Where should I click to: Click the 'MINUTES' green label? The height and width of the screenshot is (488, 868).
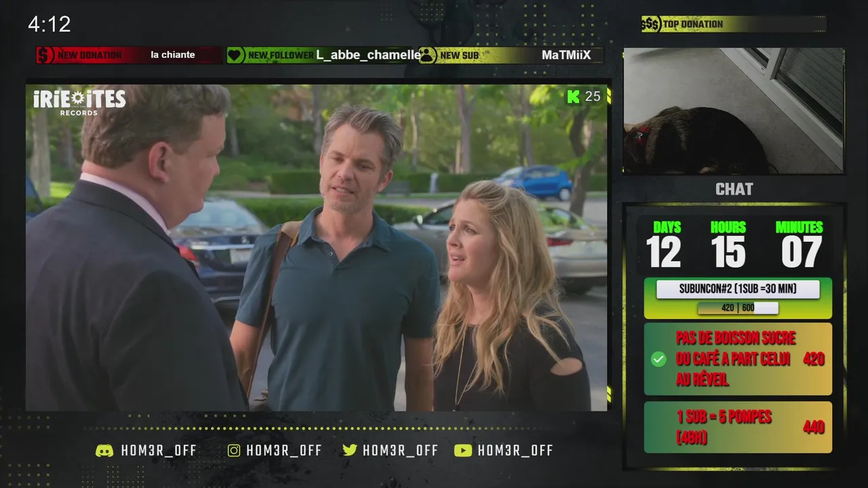(x=800, y=228)
